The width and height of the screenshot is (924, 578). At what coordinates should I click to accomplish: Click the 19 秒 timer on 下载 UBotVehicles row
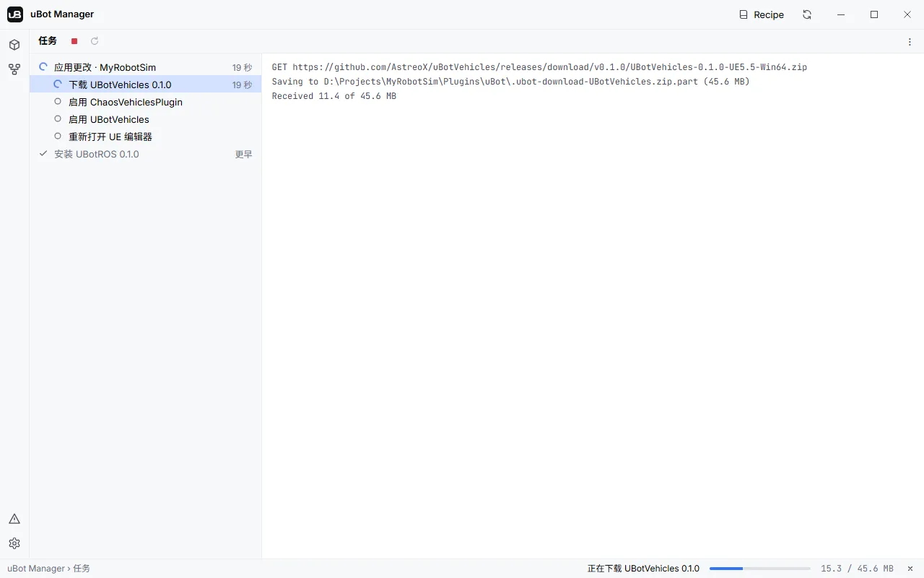pos(243,85)
